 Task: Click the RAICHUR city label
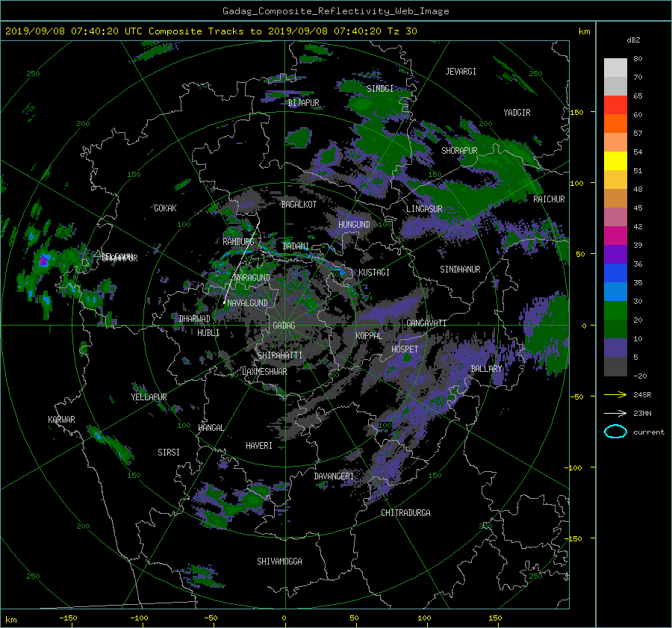pos(549,199)
